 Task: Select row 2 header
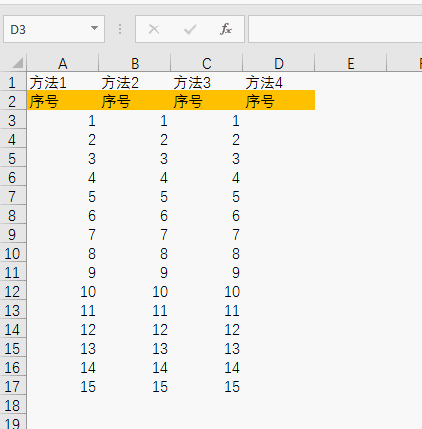click(13, 101)
